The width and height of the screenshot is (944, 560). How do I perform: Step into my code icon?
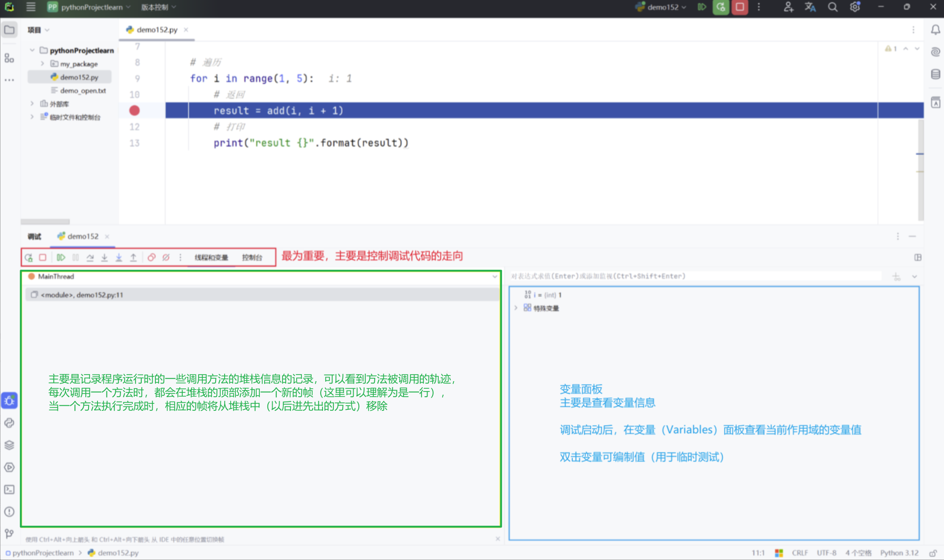click(119, 257)
